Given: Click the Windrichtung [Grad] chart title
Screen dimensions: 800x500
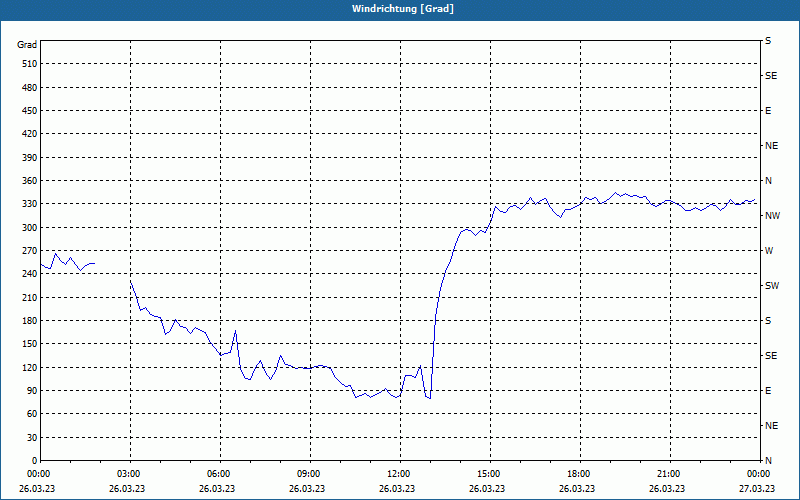Looking at the screenshot, I should [403, 9].
